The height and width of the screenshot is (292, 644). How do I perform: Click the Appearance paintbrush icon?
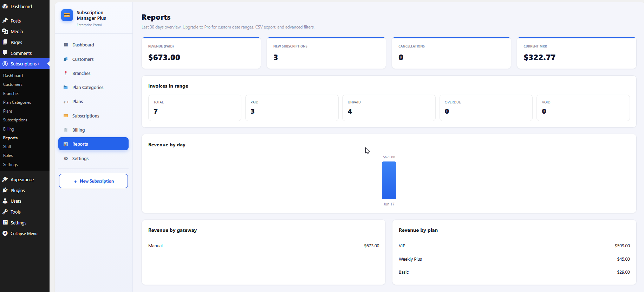point(5,179)
